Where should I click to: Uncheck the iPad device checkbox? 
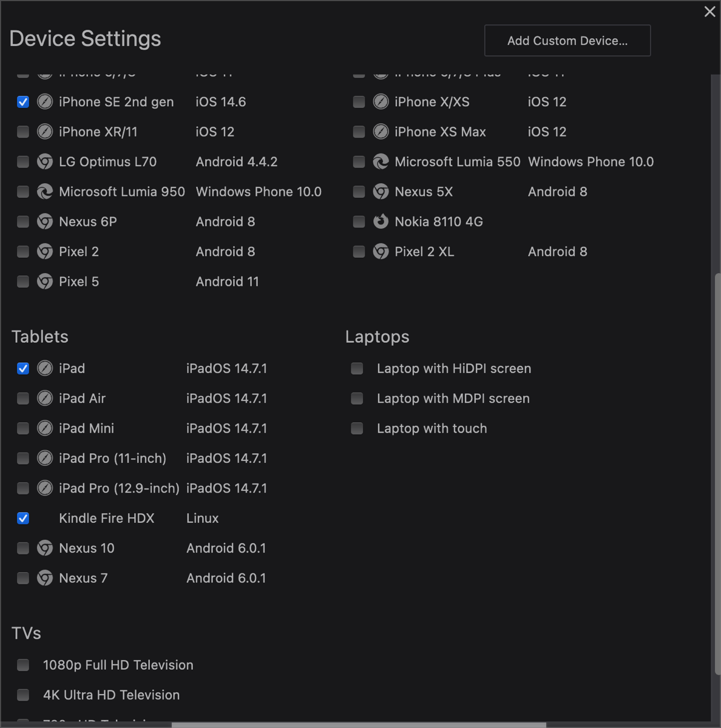[x=23, y=368]
